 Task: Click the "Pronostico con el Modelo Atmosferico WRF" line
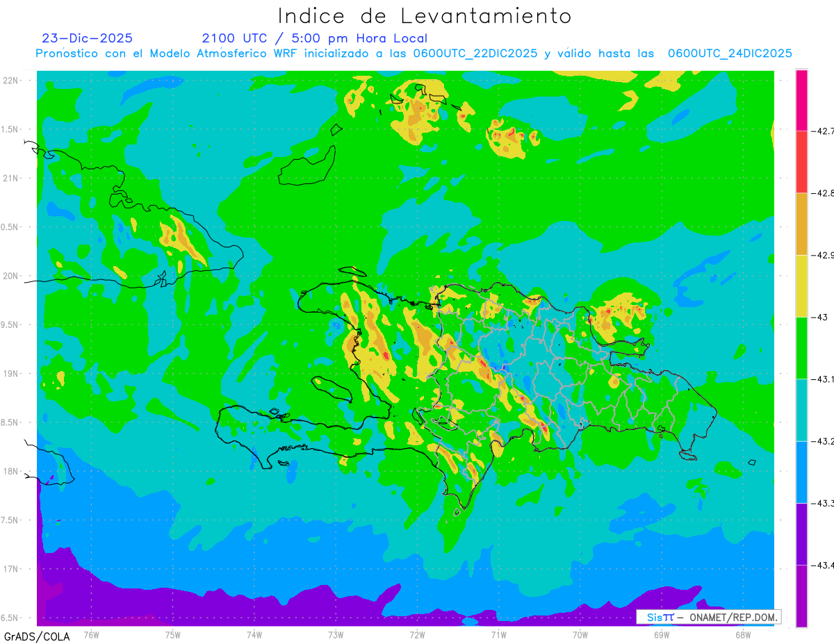pyautogui.click(x=414, y=53)
